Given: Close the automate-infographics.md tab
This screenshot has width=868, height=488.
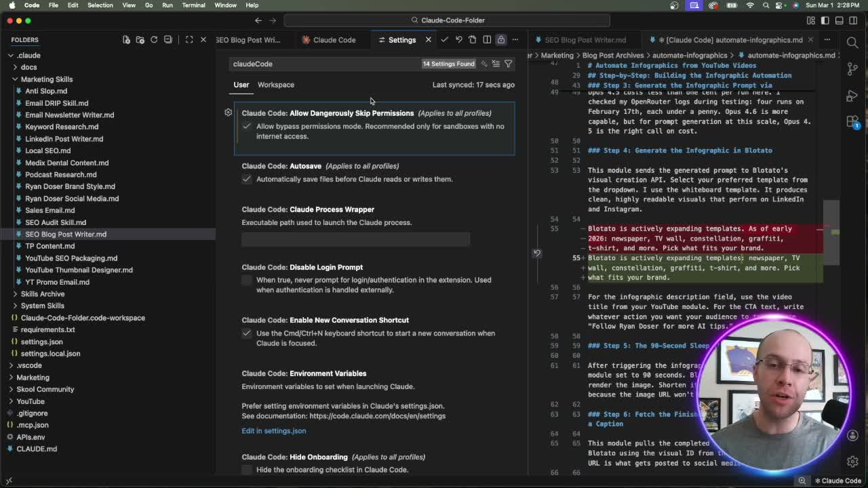Looking at the screenshot, I should coord(810,40).
